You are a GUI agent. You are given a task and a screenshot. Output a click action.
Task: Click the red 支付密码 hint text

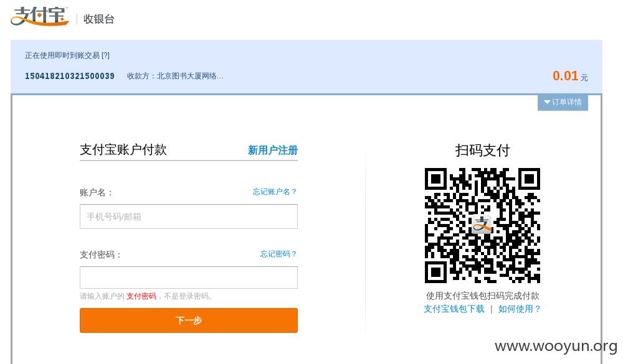tap(141, 296)
